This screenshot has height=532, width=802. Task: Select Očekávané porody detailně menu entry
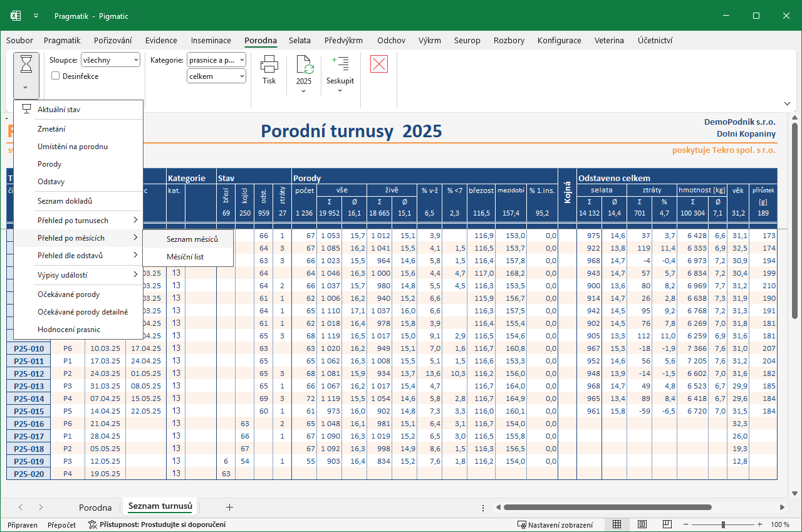(x=78, y=312)
